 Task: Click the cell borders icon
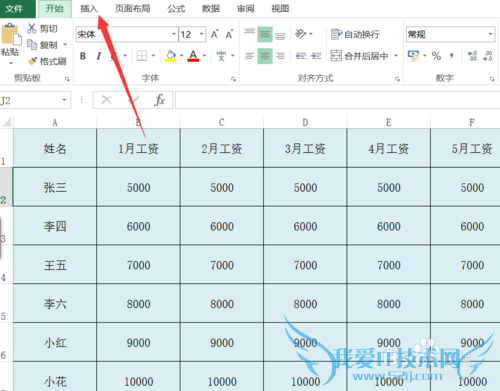142,56
